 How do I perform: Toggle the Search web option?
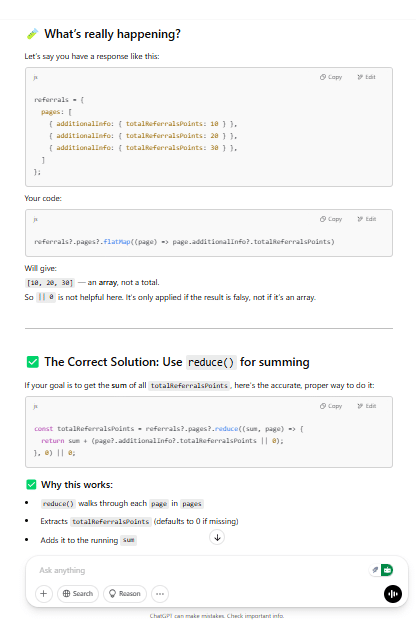[78, 593]
